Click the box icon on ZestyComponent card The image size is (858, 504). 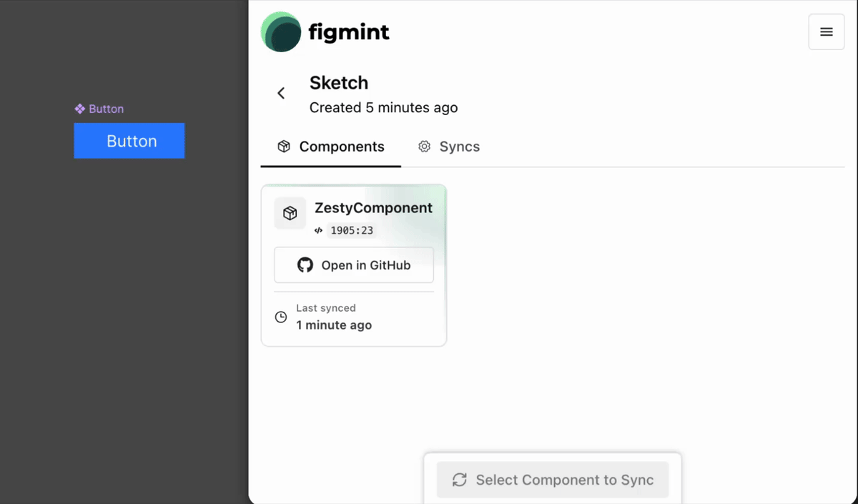pos(290,213)
